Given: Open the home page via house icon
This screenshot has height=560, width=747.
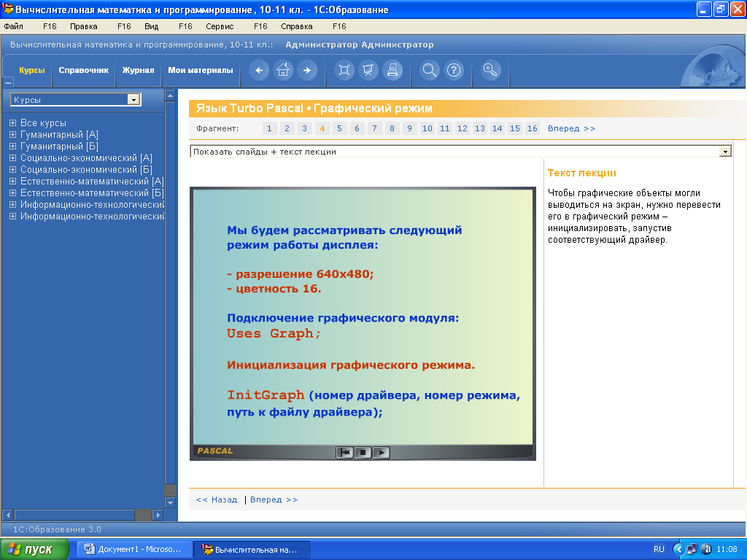Looking at the screenshot, I should pyautogui.click(x=283, y=71).
